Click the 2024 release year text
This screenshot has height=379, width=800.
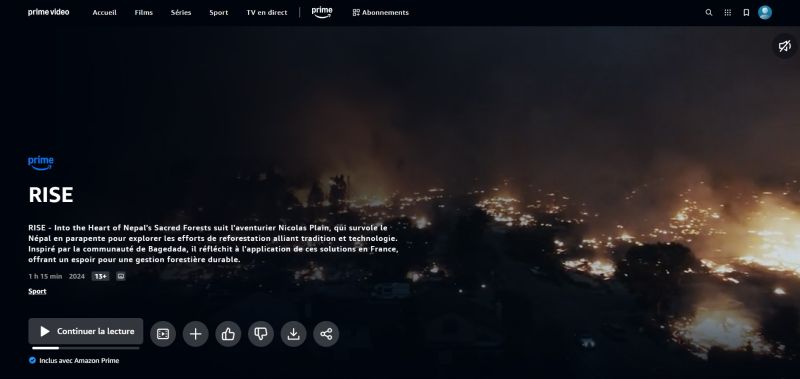click(x=77, y=276)
